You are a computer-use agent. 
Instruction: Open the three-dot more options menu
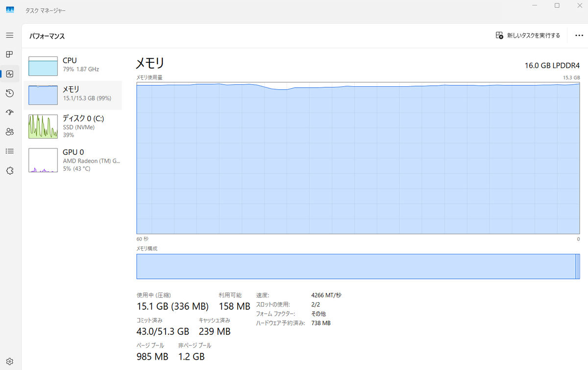[x=579, y=35]
